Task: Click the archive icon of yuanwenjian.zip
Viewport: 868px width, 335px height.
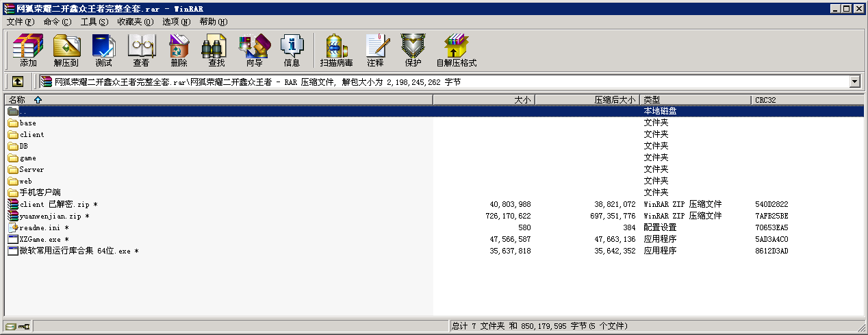Action: click(x=13, y=216)
